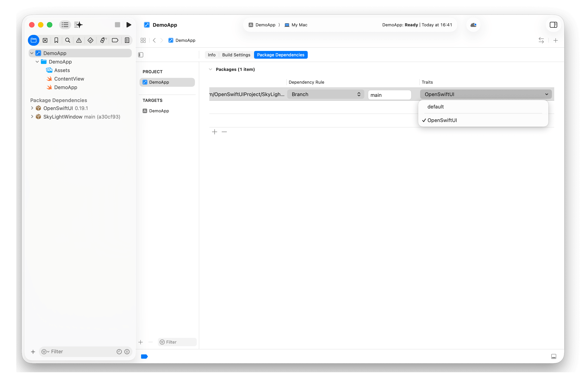Open the Project navigator folder icon
This screenshot has height=392, width=586.
(34, 40)
